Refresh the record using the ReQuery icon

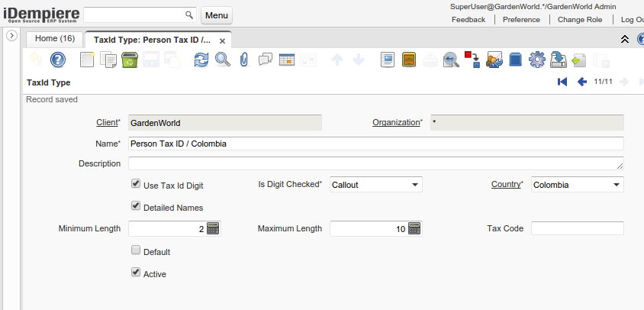tap(201, 60)
